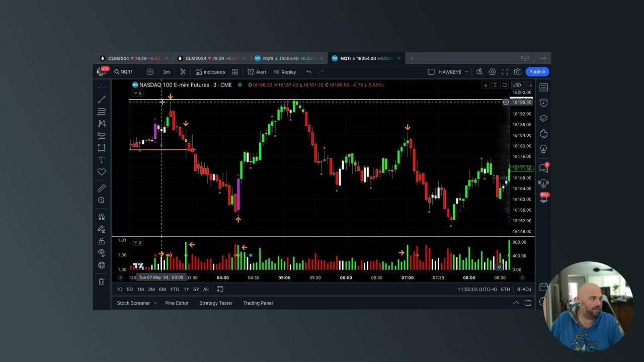Activate the ruler measure tool
The image size is (644, 362).
click(102, 189)
